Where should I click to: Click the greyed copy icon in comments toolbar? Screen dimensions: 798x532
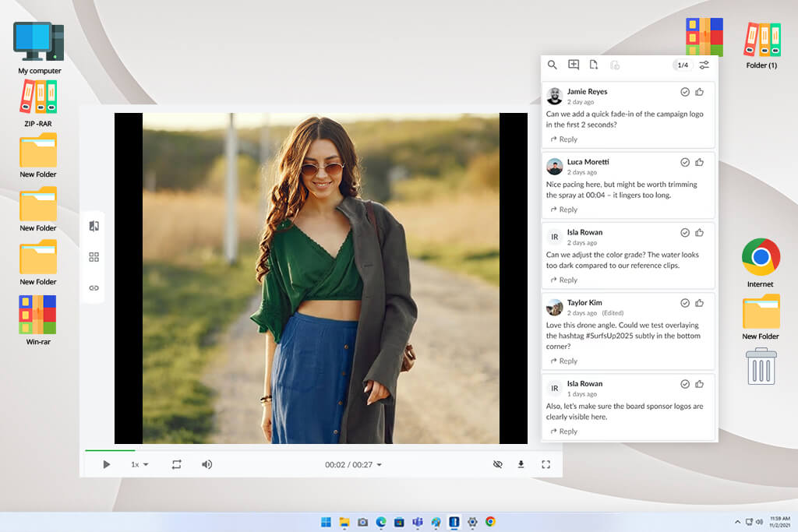point(615,65)
